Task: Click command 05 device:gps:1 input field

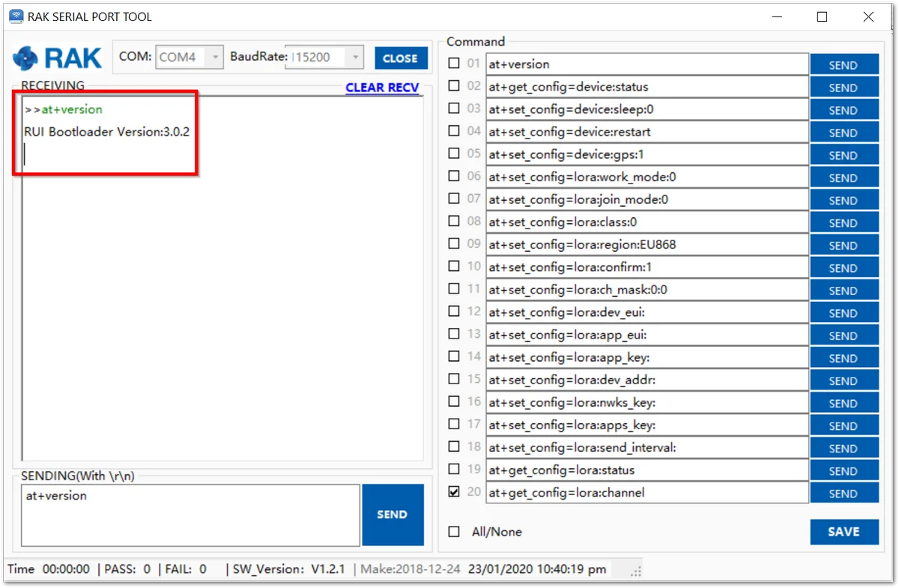Action: [647, 154]
